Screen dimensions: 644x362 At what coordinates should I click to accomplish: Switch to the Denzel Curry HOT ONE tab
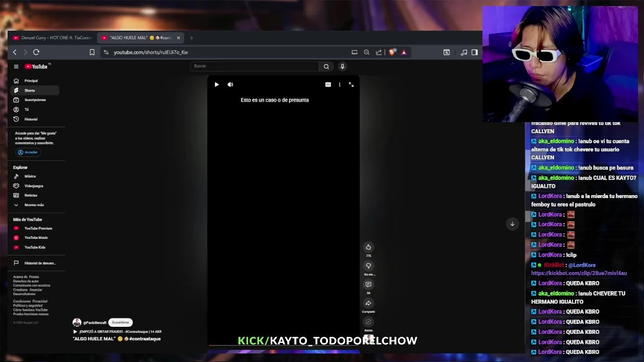pyautogui.click(x=52, y=38)
